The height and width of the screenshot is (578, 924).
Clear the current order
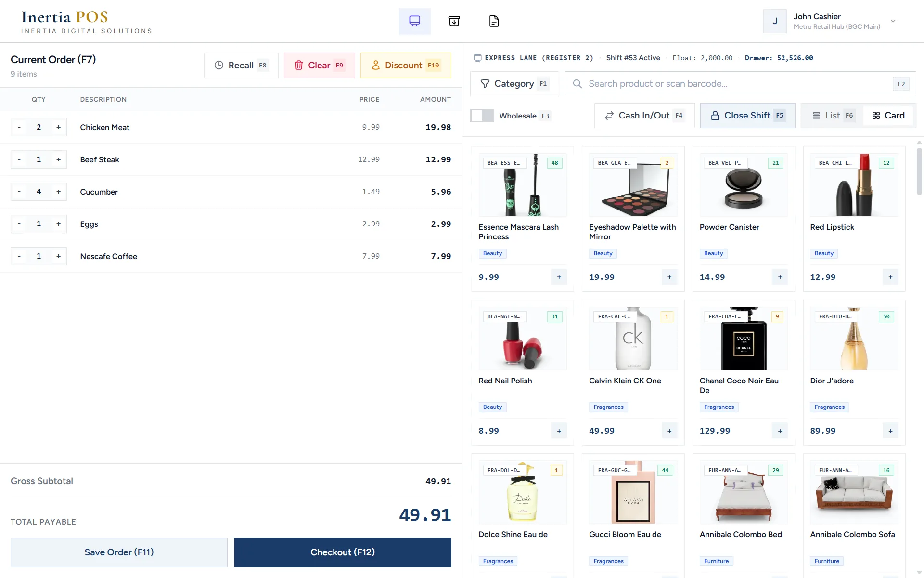(x=319, y=65)
